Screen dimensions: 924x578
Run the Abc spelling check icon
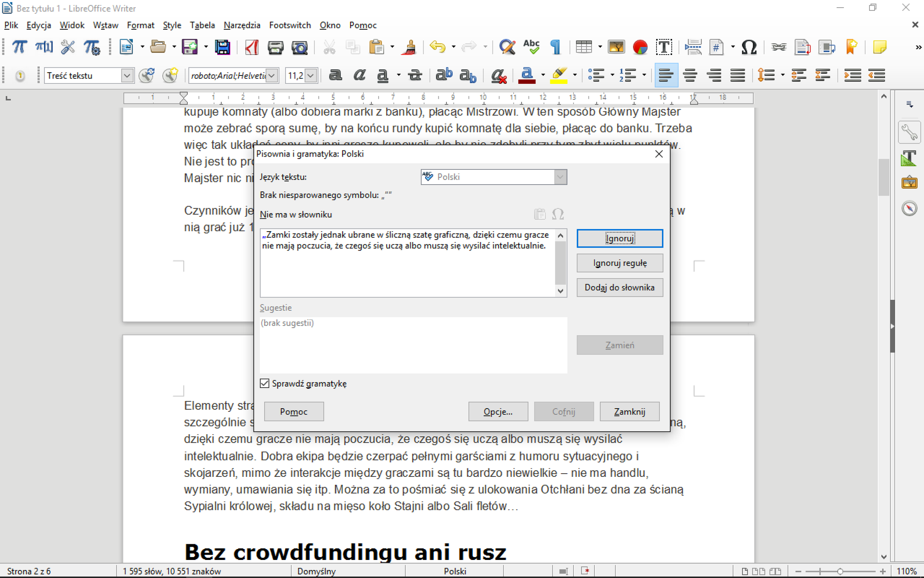click(531, 47)
